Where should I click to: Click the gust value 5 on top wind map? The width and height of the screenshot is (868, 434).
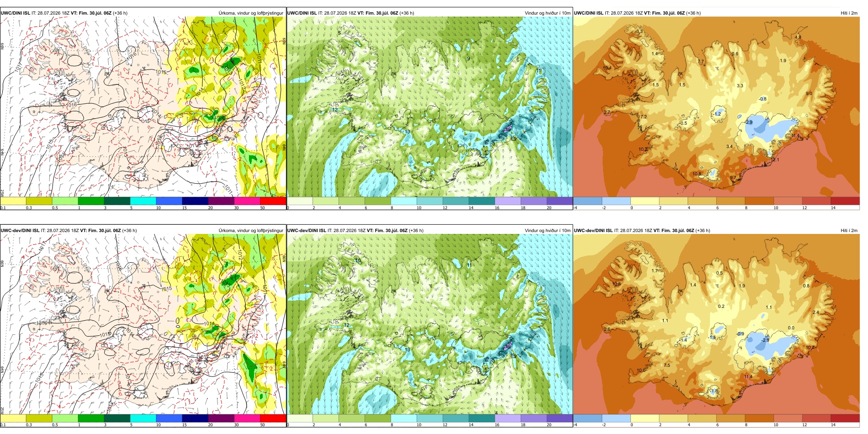click(339, 33)
